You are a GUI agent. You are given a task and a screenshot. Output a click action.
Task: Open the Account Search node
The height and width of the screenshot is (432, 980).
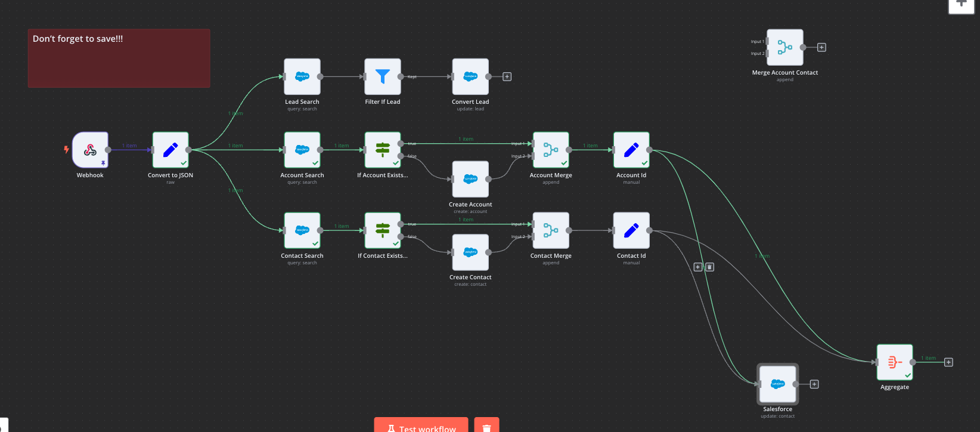(302, 150)
